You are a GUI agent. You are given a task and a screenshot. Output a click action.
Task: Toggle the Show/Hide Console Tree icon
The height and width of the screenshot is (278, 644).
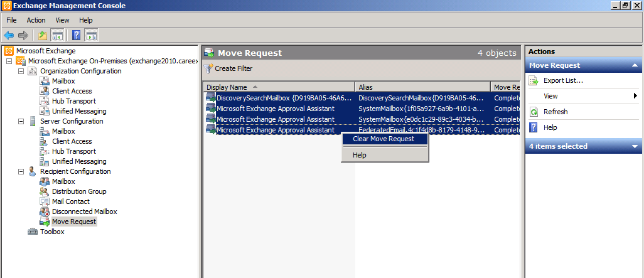pyautogui.click(x=57, y=35)
